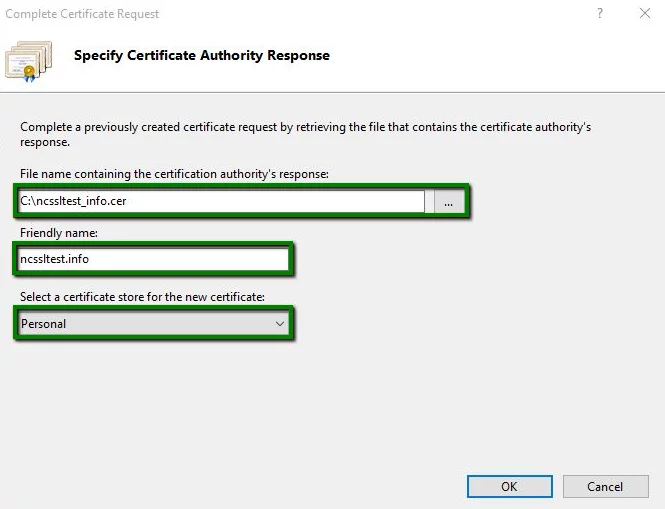Close the Complete Certificate Request dialog
Viewport: 665px width, 509px height.
pyautogui.click(x=644, y=14)
